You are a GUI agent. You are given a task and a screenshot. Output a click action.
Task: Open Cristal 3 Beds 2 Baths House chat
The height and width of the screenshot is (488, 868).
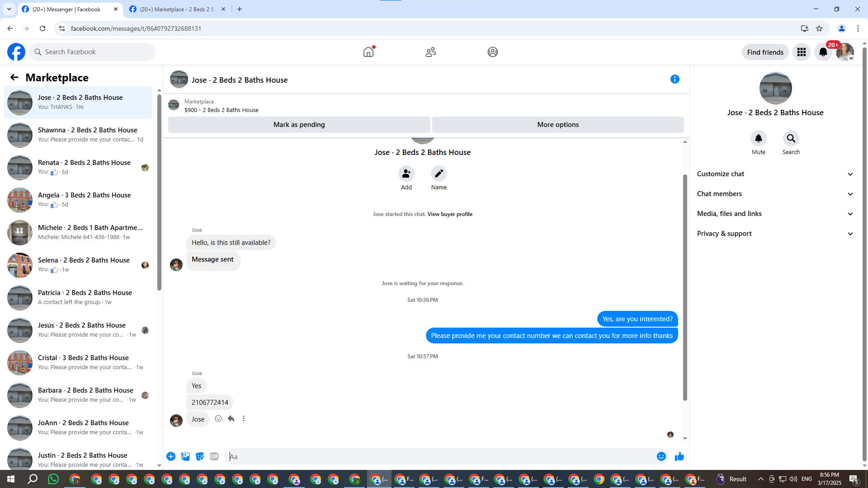point(78,362)
